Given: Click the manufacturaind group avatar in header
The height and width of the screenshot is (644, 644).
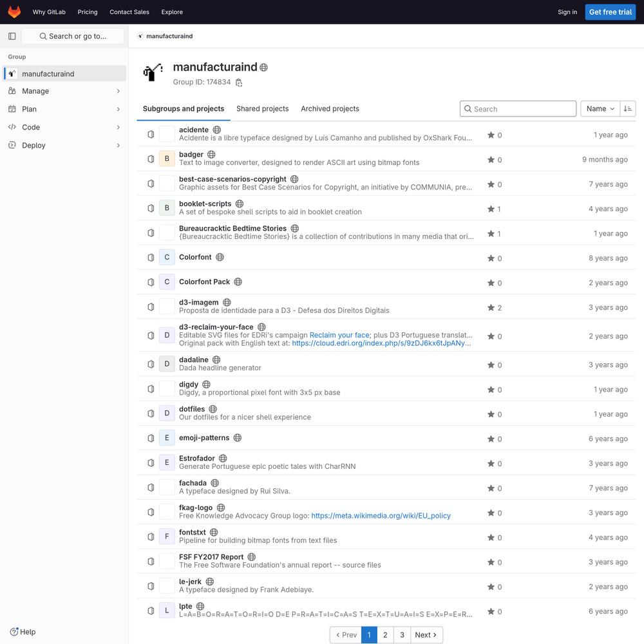Looking at the screenshot, I should pyautogui.click(x=153, y=72).
